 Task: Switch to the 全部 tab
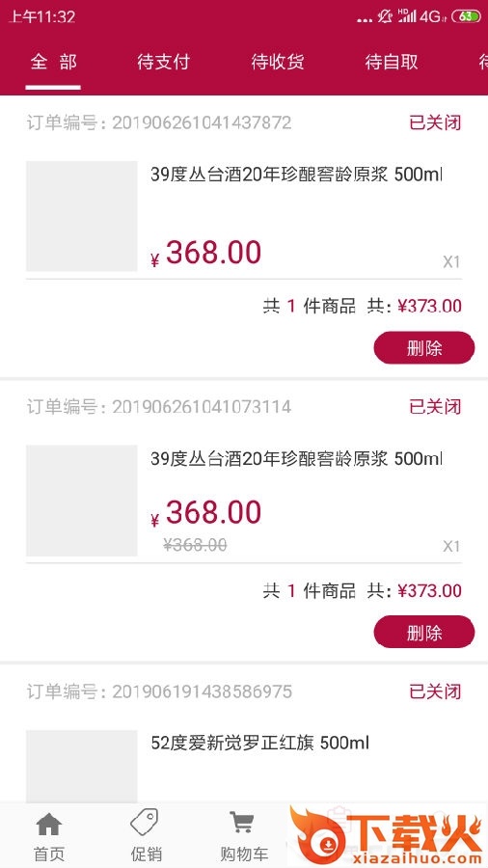(x=53, y=62)
